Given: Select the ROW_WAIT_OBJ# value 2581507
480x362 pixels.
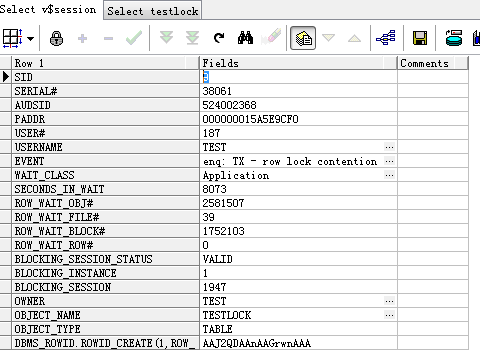Looking at the screenshot, I should point(224,203).
